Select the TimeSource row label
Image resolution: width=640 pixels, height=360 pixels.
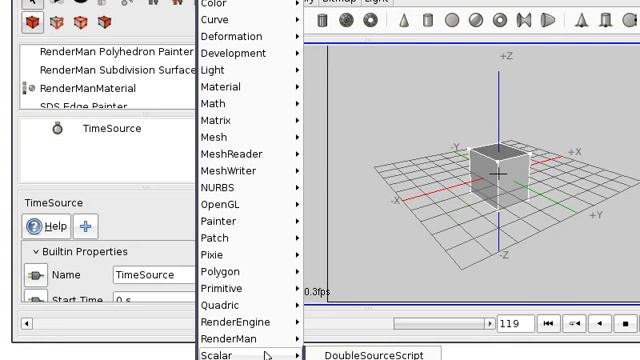(112, 128)
